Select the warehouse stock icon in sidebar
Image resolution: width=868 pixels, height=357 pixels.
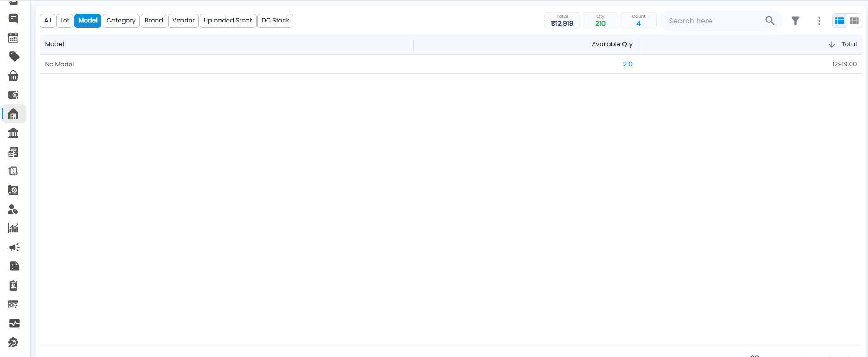click(x=14, y=114)
